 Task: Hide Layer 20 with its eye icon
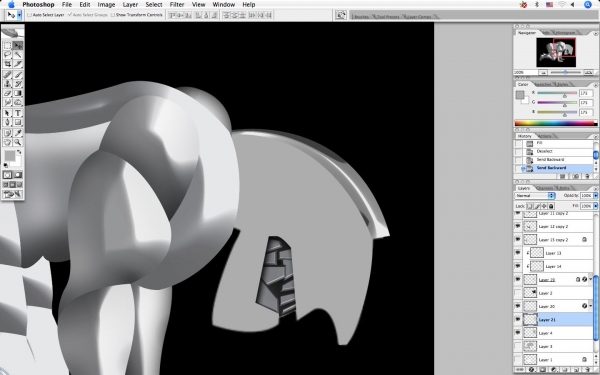518,306
